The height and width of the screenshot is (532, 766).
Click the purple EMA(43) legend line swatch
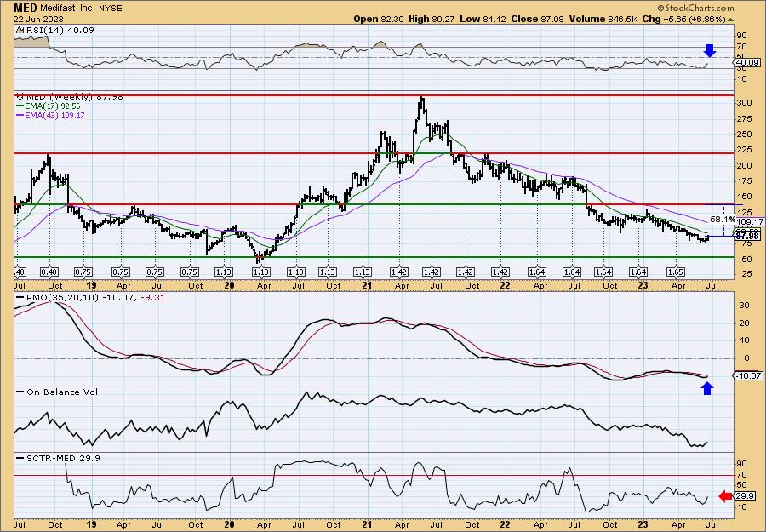pos(20,115)
